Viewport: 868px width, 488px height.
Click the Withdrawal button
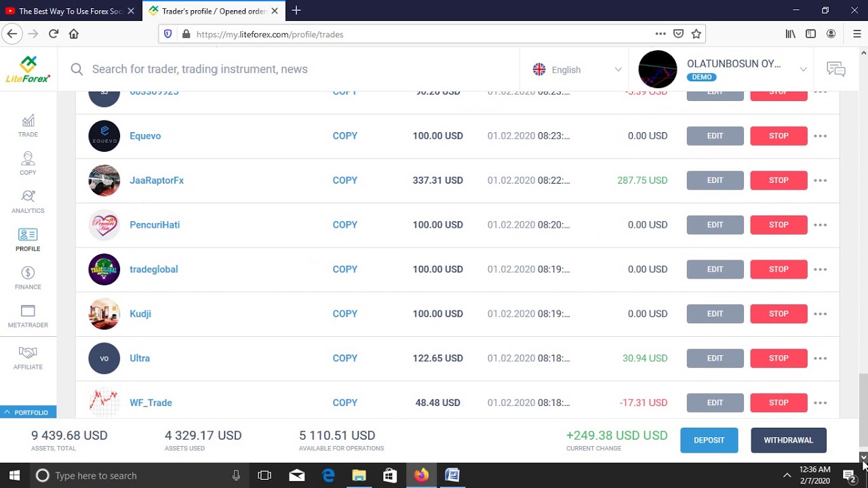[x=788, y=441]
